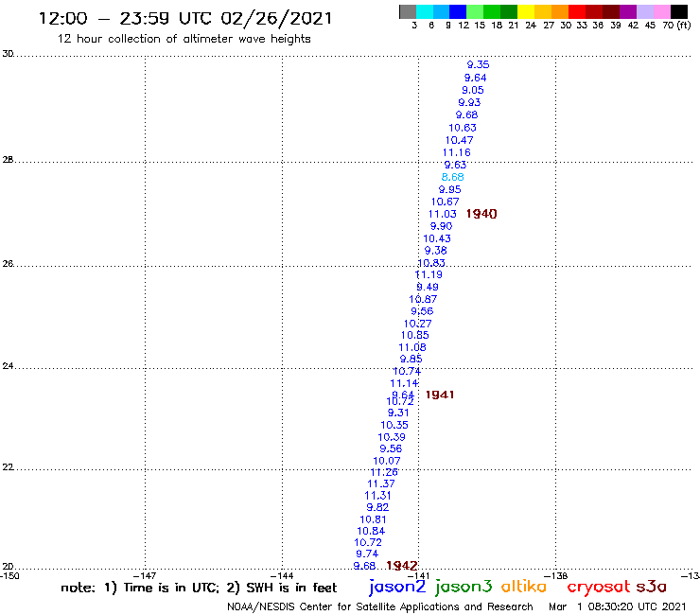The height and width of the screenshot is (615, 700).
Task: Click the 9.38 wave height value
Action: pyautogui.click(x=436, y=251)
